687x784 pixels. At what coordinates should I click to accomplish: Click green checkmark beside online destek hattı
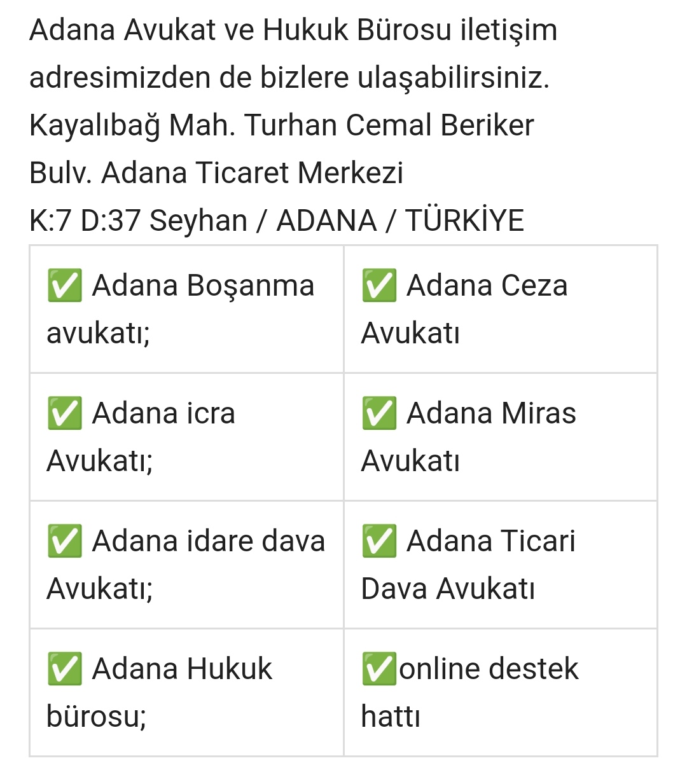pyautogui.click(x=379, y=669)
